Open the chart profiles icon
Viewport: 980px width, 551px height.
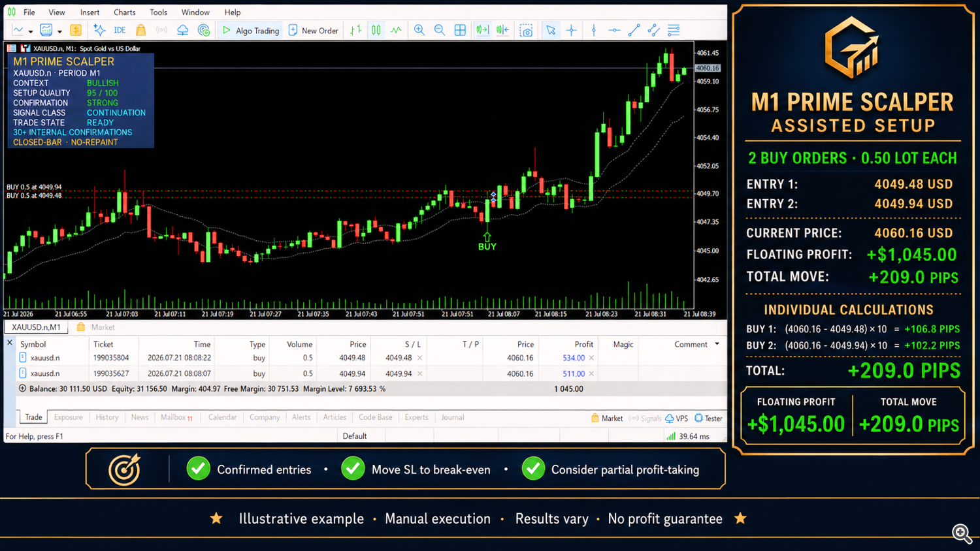46,30
